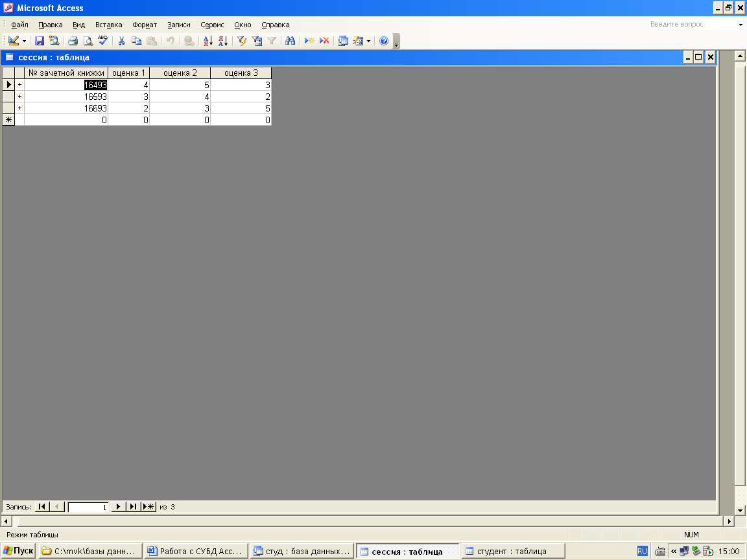Screen dimensions: 747x560
Task: Click the Cut scissors icon
Action: coord(121,41)
